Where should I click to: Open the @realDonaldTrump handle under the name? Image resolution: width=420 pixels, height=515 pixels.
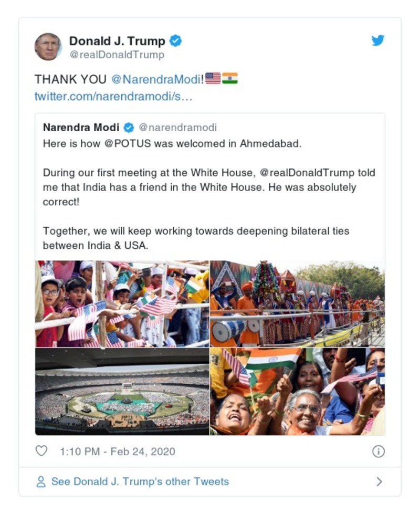(x=117, y=55)
